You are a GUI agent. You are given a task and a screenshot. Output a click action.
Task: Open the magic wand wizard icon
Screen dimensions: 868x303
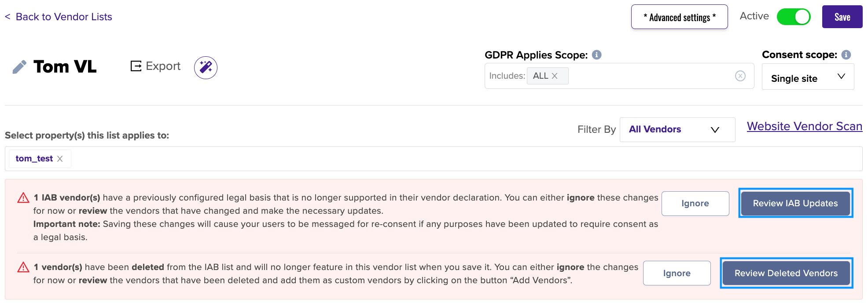206,67
